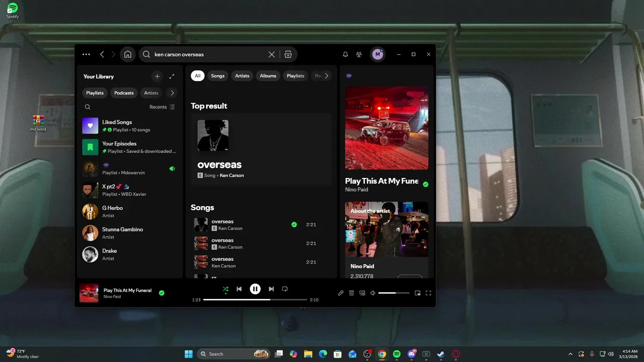The width and height of the screenshot is (644, 362).
Task: Clear the search field text
Action: pyautogui.click(x=272, y=54)
